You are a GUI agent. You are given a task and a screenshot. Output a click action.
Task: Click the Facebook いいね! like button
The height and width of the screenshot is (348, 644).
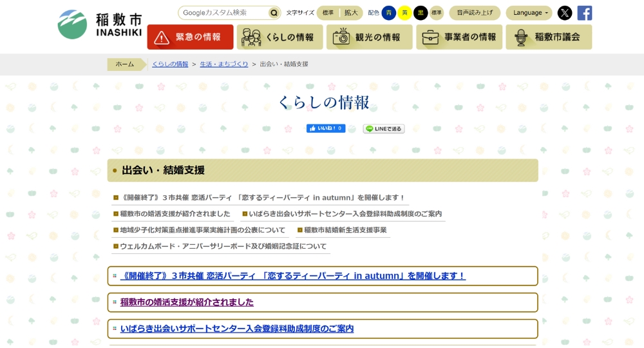pos(326,128)
